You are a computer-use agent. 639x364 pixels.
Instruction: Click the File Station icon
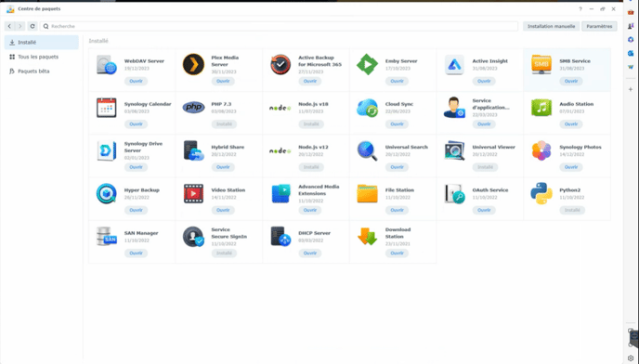[367, 194]
